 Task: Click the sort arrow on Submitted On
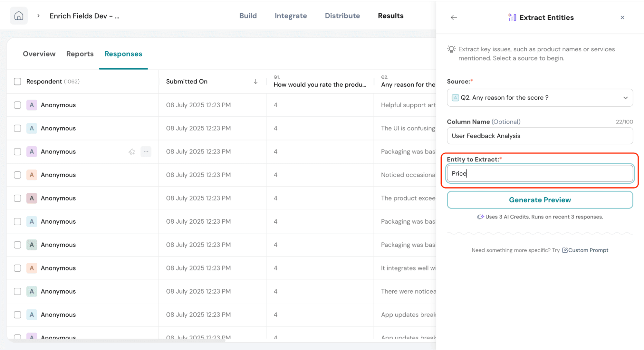click(x=255, y=82)
